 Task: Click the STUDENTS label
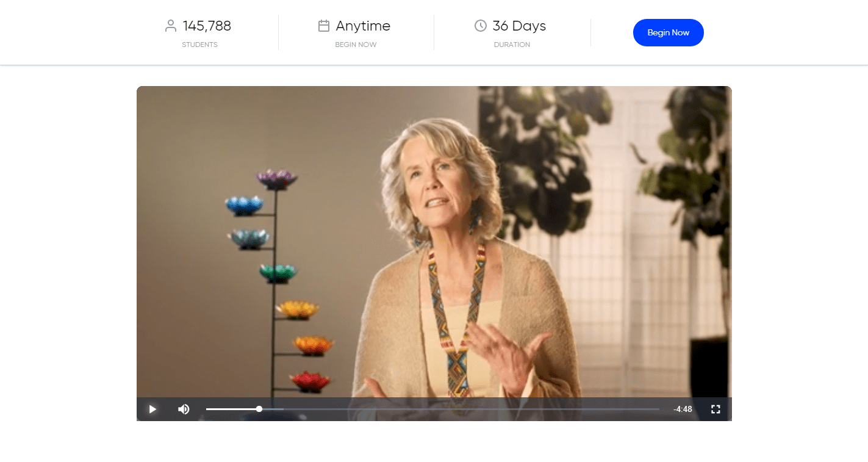point(199,45)
